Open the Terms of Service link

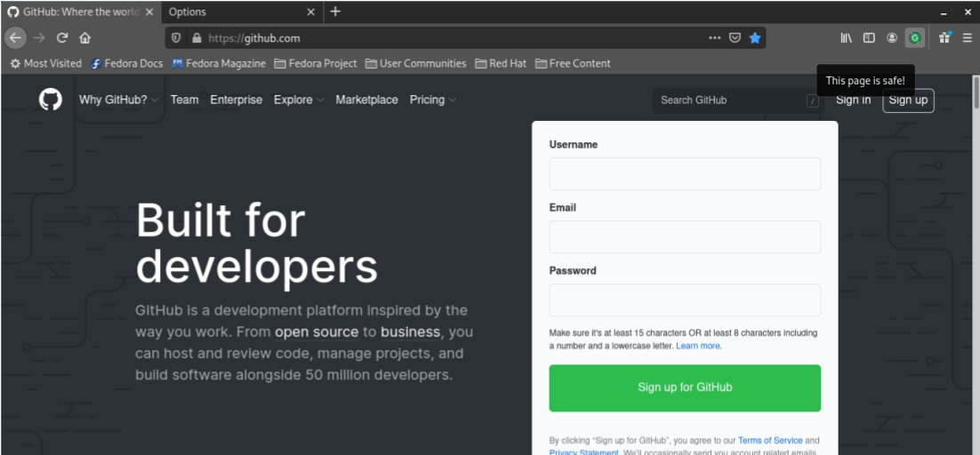coord(770,441)
